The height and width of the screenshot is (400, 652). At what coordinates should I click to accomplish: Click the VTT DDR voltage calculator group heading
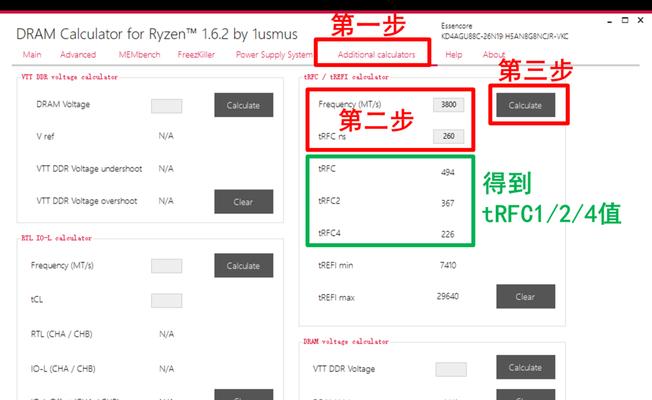pos(69,77)
